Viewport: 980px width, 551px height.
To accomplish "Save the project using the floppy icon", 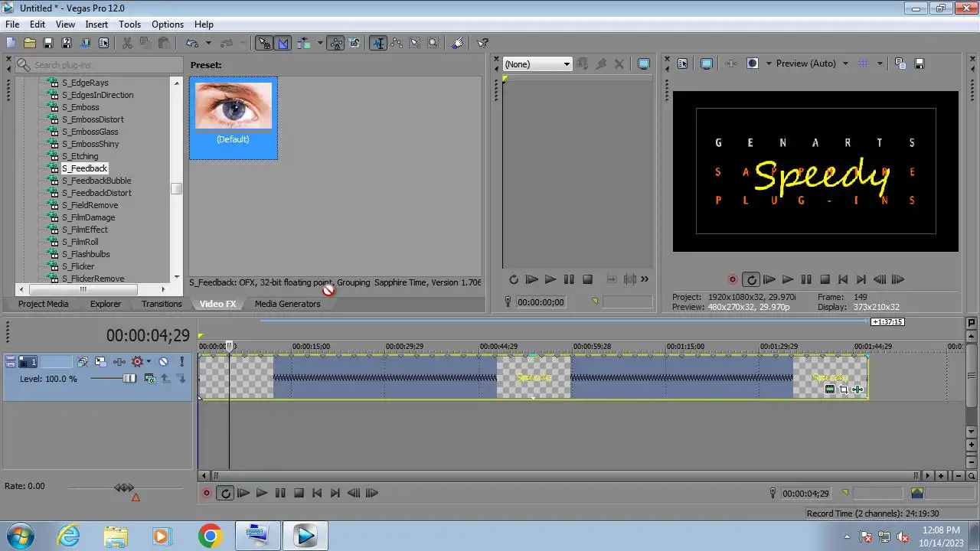I will 47,44.
